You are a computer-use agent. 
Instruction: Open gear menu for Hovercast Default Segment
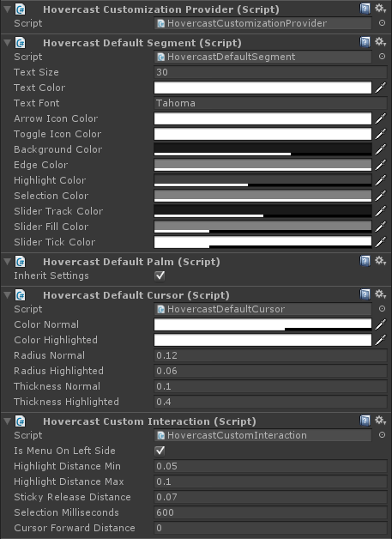tap(380, 42)
